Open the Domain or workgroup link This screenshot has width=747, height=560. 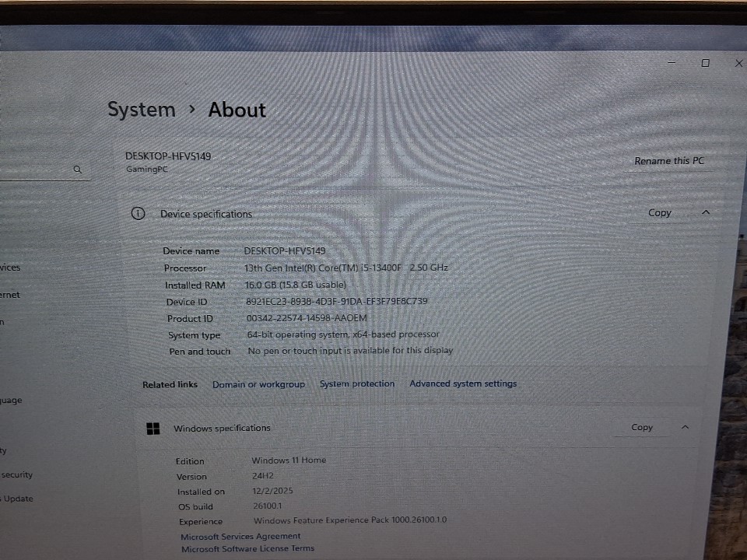tap(258, 384)
